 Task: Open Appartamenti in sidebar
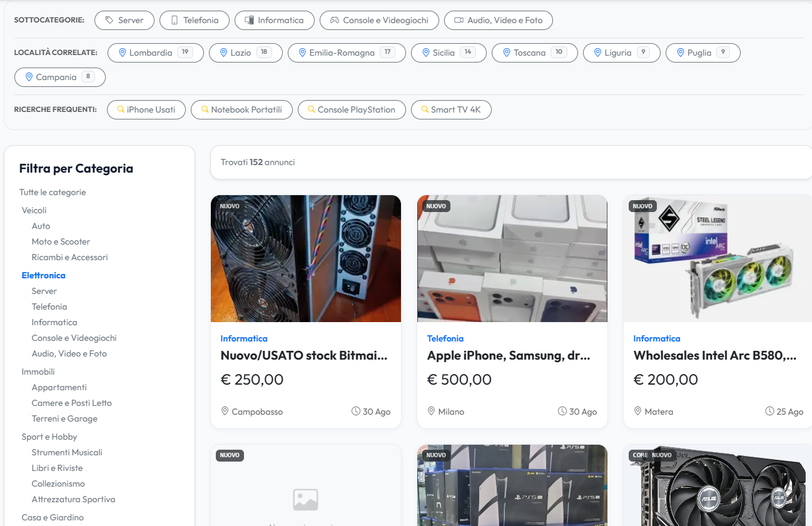[59, 387]
